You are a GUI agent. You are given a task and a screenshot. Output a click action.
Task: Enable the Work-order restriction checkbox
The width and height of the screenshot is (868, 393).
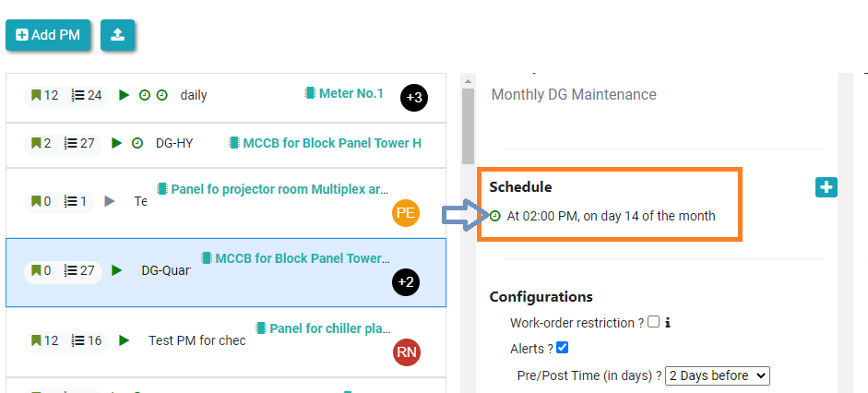(654, 322)
